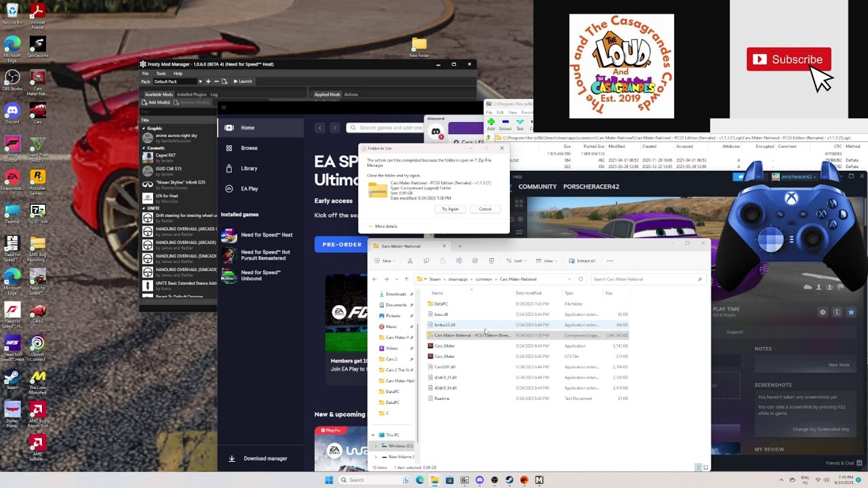Image resolution: width=868 pixels, height=488 pixels.
Task: Click Launch in Frosty Mod Manager
Action: [243, 81]
